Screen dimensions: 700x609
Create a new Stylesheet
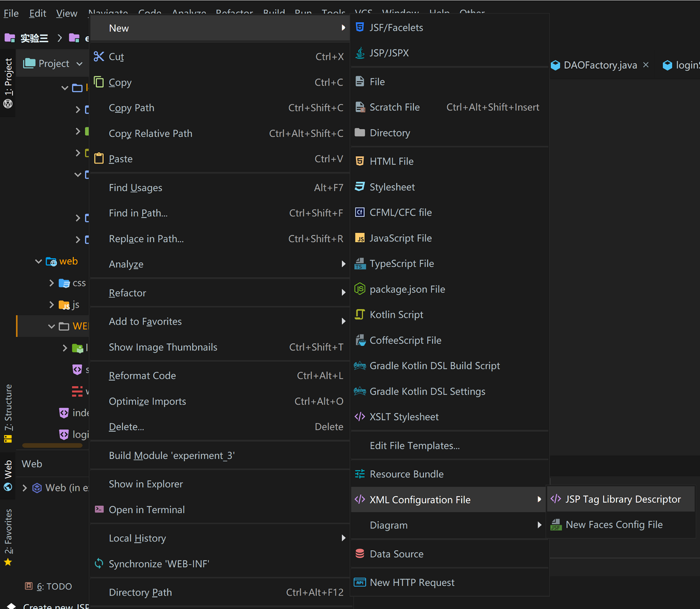click(x=392, y=187)
